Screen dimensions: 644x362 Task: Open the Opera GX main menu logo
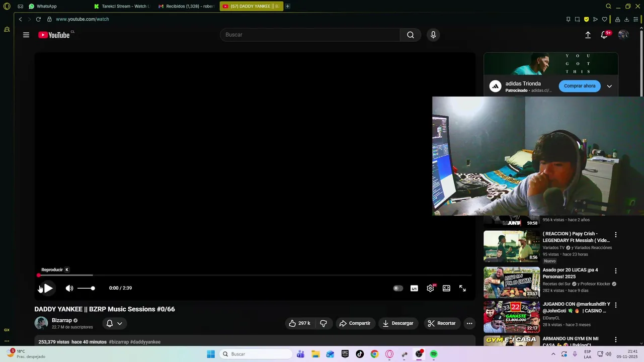coord(7,6)
